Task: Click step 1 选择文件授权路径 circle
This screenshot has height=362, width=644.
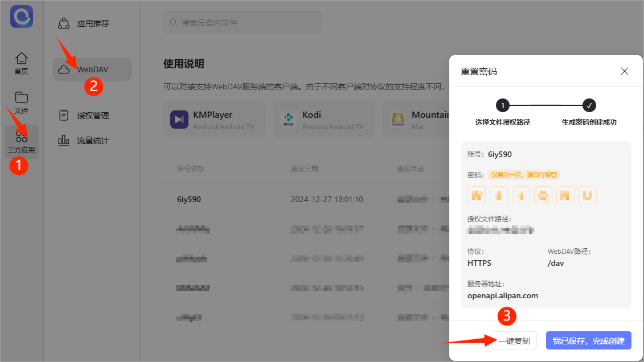Action: pos(502,105)
